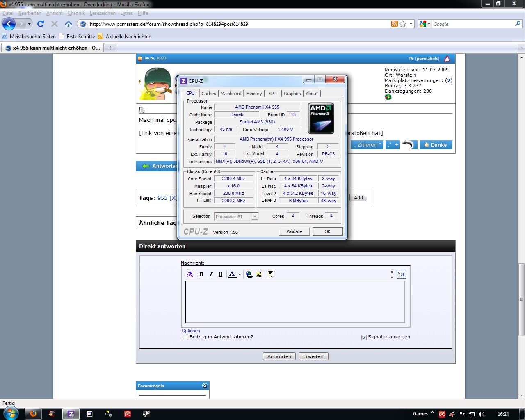Open the Meistbesuchte Seiten bookmark
The image size is (525, 420).
(x=29, y=37)
